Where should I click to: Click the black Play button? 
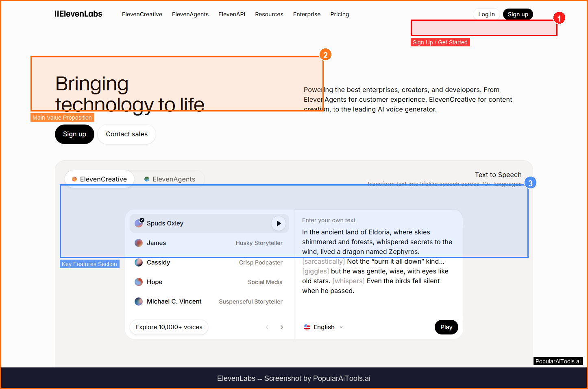click(446, 327)
